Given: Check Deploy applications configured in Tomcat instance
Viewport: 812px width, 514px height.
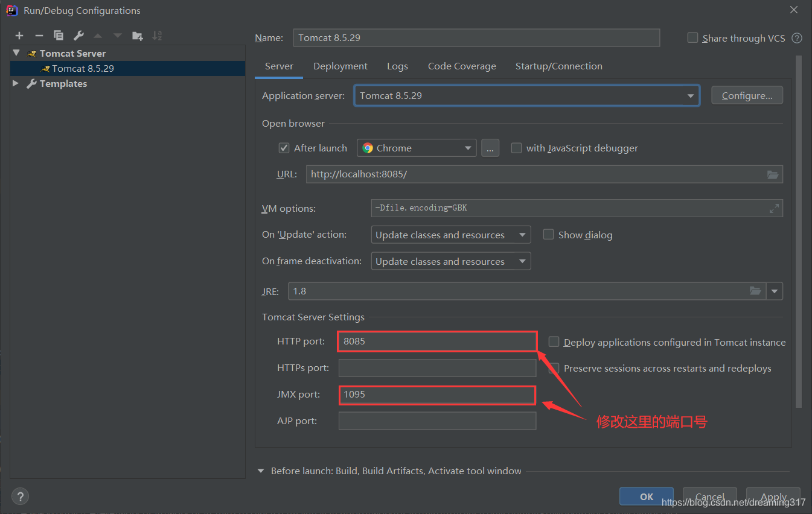Looking at the screenshot, I should point(554,341).
